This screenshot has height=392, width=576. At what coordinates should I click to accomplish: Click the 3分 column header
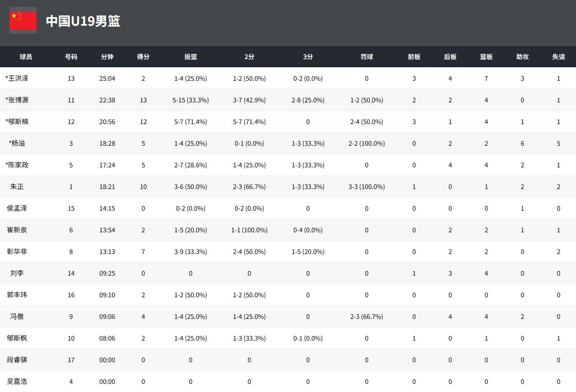pyautogui.click(x=308, y=57)
